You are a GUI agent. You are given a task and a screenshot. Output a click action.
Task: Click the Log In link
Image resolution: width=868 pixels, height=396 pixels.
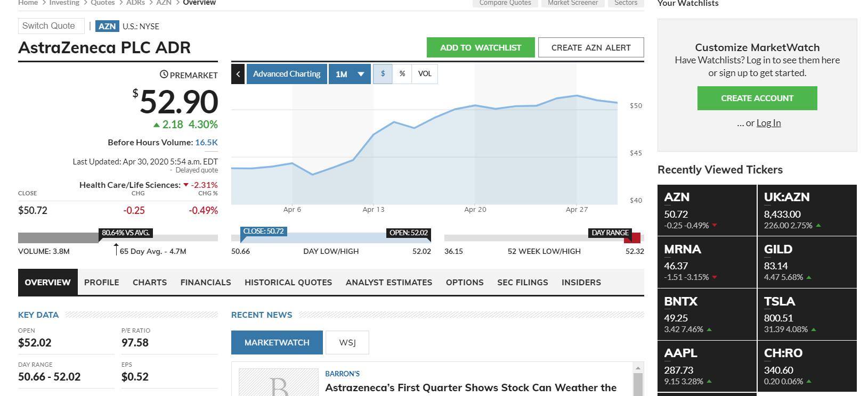[x=768, y=123]
